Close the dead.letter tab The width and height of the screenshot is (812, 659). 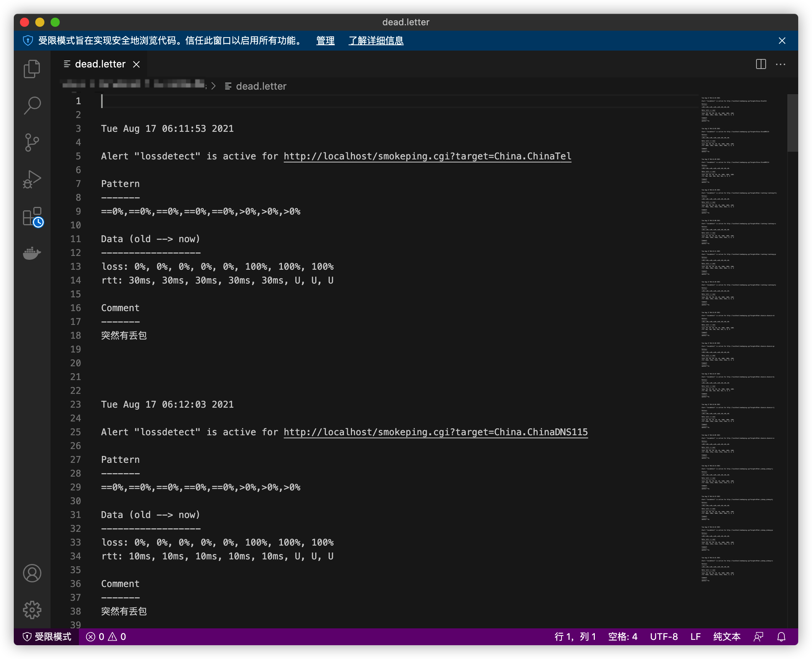pyautogui.click(x=136, y=64)
